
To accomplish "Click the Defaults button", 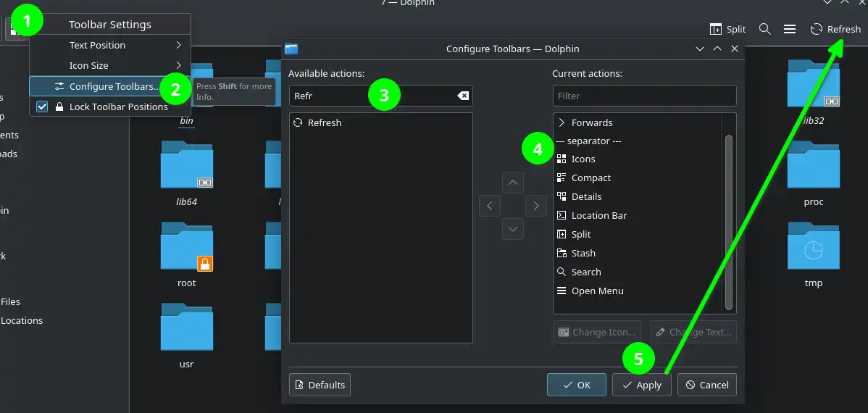I will point(320,385).
